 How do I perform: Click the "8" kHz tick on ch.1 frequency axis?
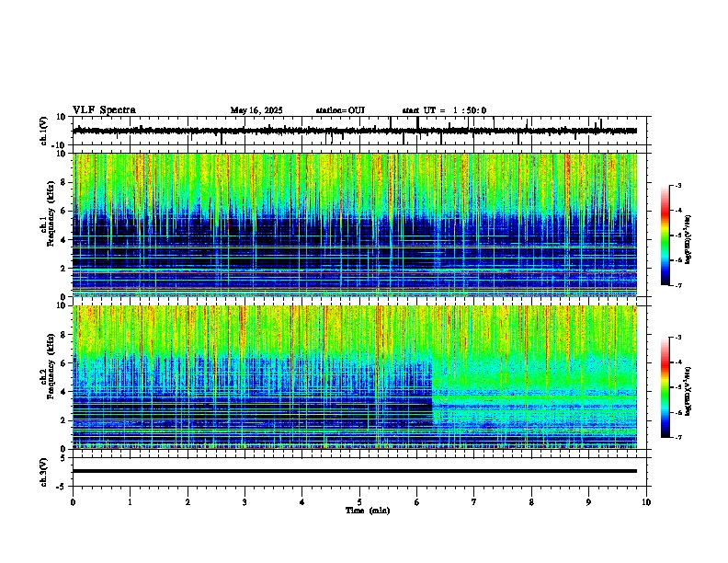(63, 182)
